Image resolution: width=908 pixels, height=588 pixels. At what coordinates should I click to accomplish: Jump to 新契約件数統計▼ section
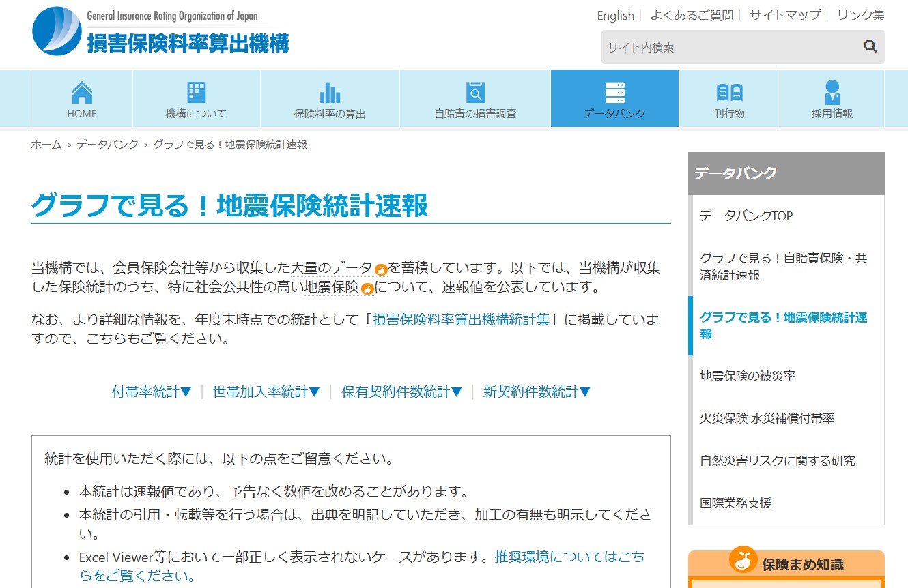pos(537,392)
